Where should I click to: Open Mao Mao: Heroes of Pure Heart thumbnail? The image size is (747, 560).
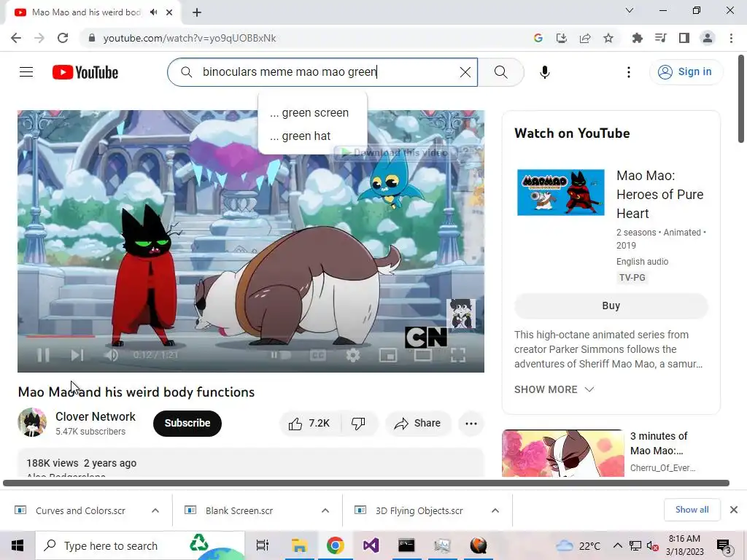(561, 192)
